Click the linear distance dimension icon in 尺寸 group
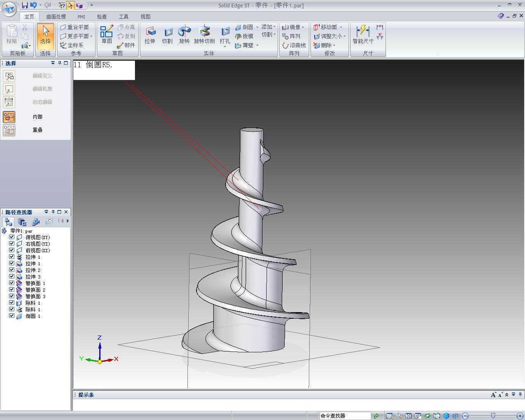 point(380,27)
